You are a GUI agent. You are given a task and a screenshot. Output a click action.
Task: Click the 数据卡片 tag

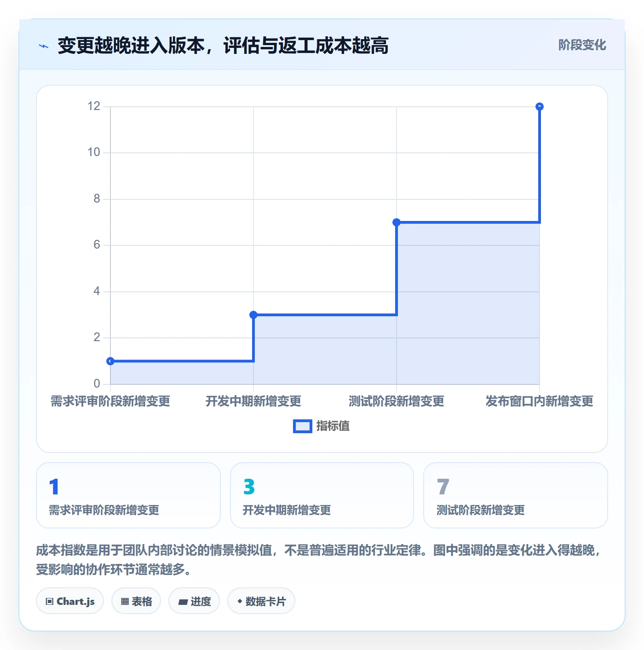point(261,601)
